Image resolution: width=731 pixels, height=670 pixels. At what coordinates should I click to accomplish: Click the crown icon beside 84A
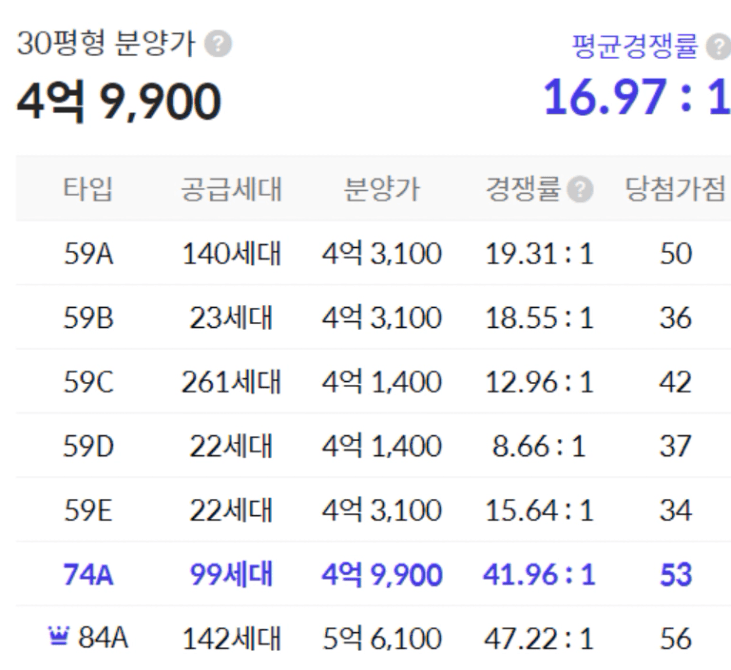[58, 636]
